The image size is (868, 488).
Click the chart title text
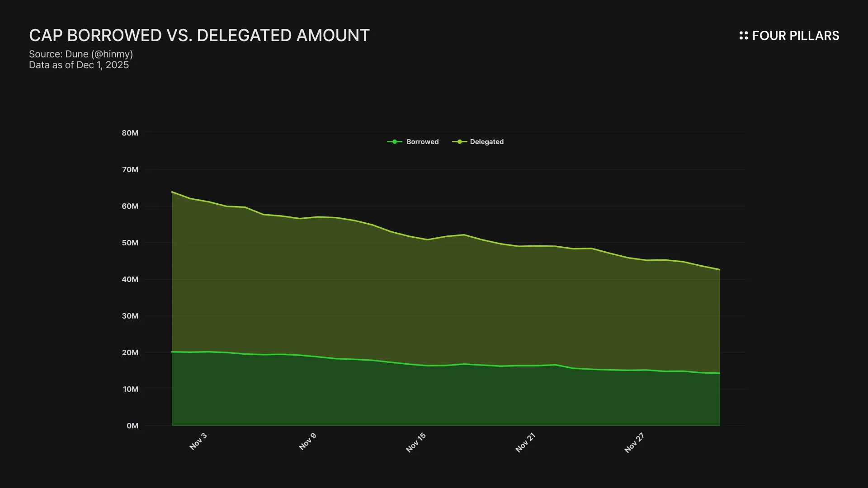coord(199,35)
